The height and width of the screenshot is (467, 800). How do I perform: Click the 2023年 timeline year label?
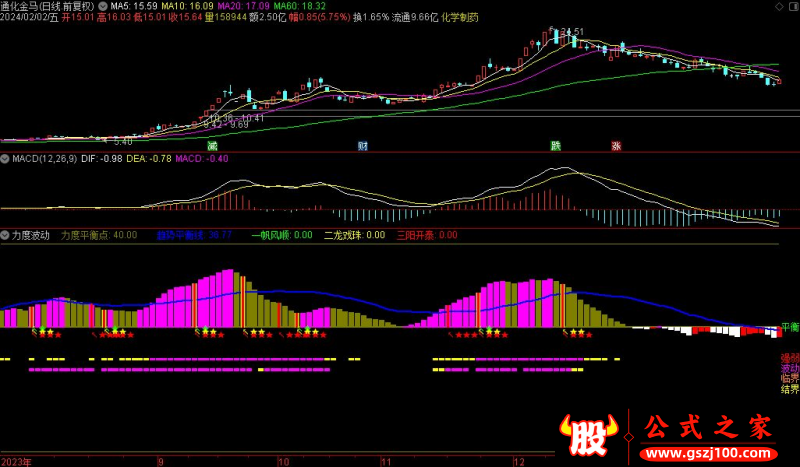tap(15, 462)
